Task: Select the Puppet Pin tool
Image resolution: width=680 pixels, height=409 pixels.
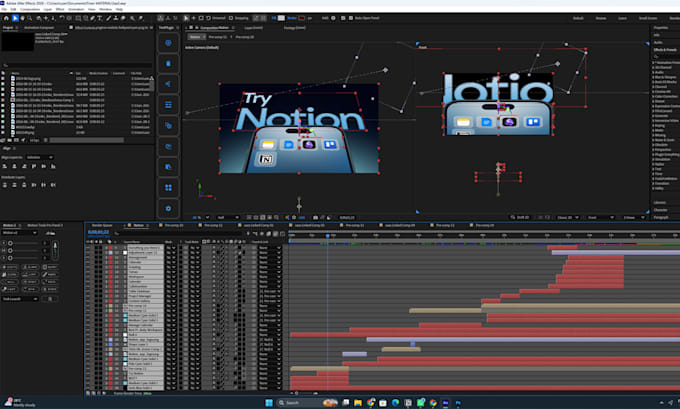Action: [x=141, y=18]
